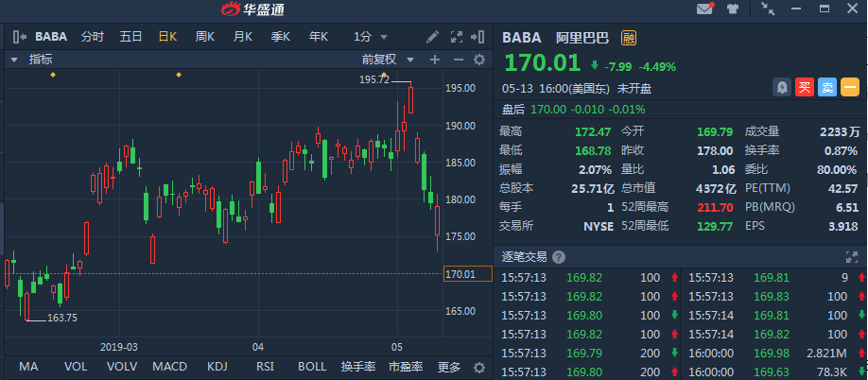The height and width of the screenshot is (380, 868).
Task: Expand the chart to fullscreen
Action: (x=457, y=37)
